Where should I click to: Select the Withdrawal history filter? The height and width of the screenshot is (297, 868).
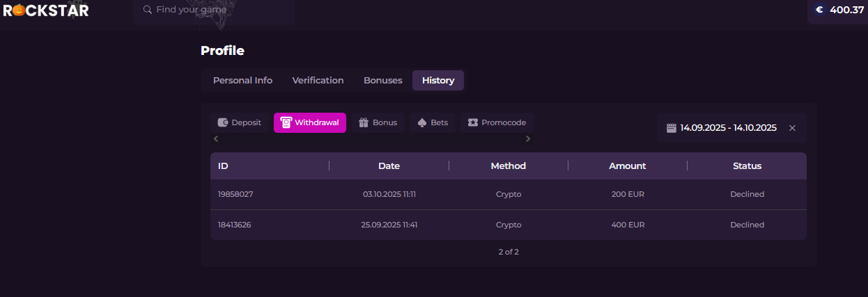(310, 123)
